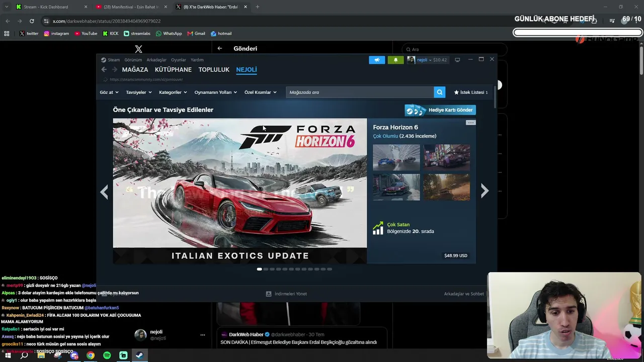This screenshot has width=644, height=362.
Task: Click the Mağazada ara search field
Action: click(x=360, y=92)
